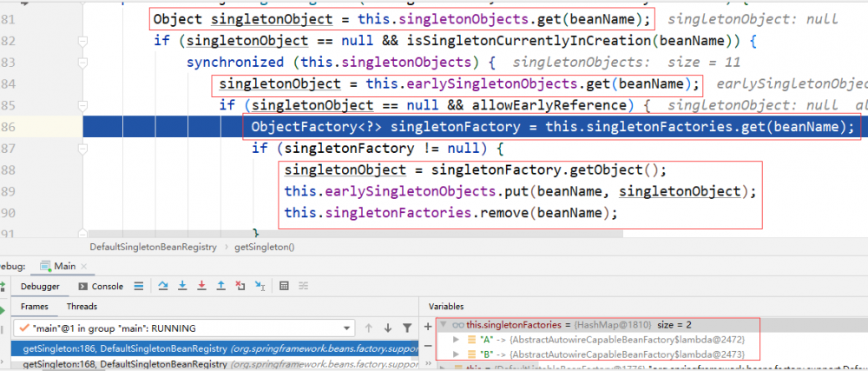The image size is (868, 371).
Task: Select the getSingleton:168 stack frame
Action: tap(215, 364)
